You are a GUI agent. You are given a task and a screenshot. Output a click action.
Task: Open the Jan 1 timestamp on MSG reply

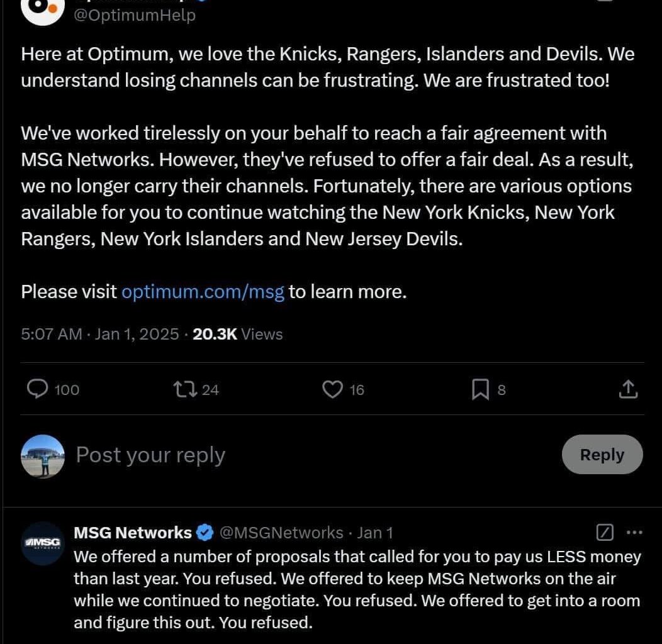tap(374, 533)
